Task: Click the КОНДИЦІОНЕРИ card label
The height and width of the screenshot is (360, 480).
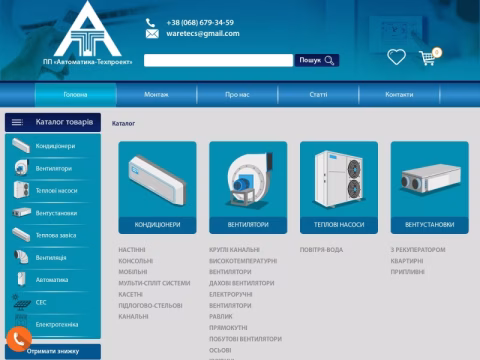Action: (x=157, y=225)
